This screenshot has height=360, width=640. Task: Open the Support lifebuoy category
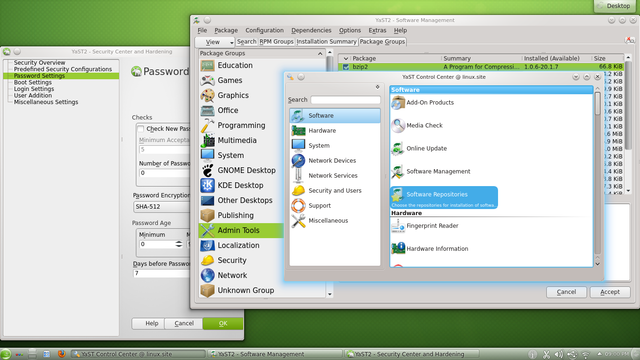[335, 205]
